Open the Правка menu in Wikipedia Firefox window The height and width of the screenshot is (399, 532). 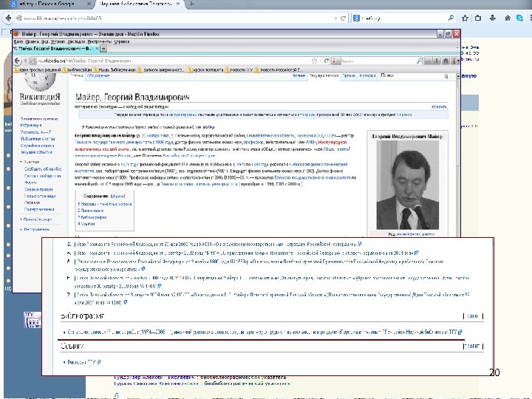pos(32,41)
